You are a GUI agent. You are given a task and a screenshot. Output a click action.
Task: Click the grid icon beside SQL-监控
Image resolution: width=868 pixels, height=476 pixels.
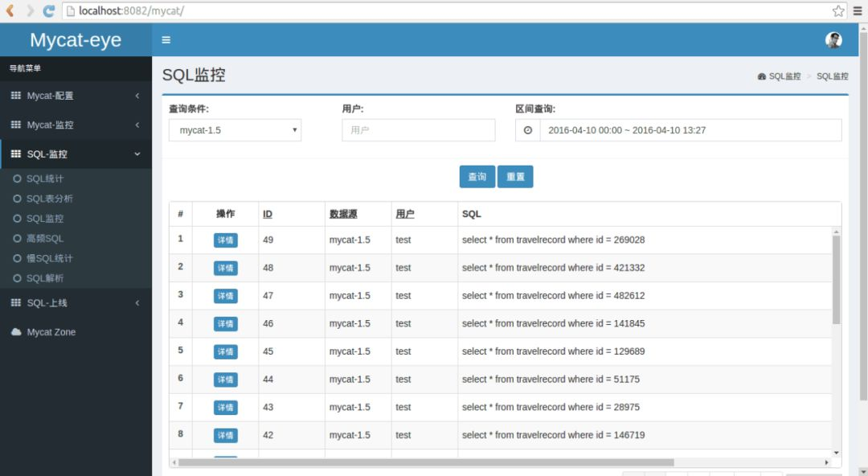(x=15, y=154)
